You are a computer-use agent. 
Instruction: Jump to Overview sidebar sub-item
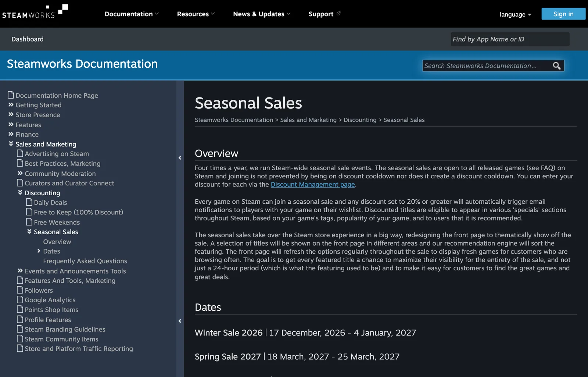click(57, 242)
